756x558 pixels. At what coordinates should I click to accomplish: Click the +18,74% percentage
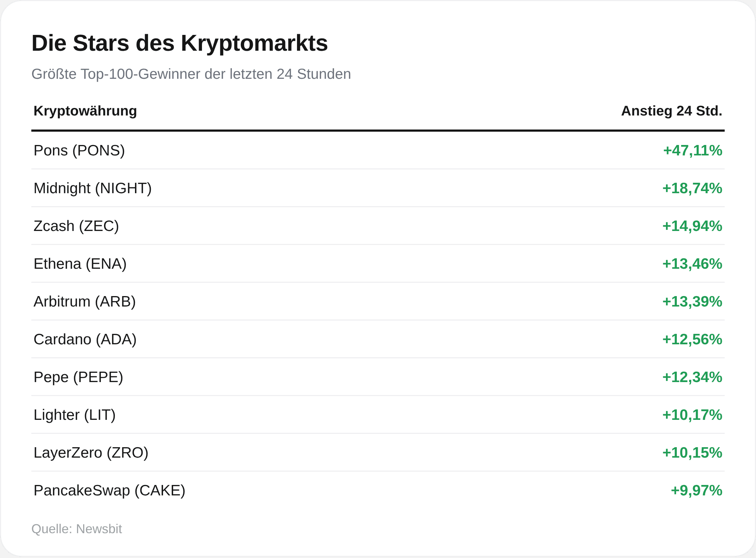(692, 188)
